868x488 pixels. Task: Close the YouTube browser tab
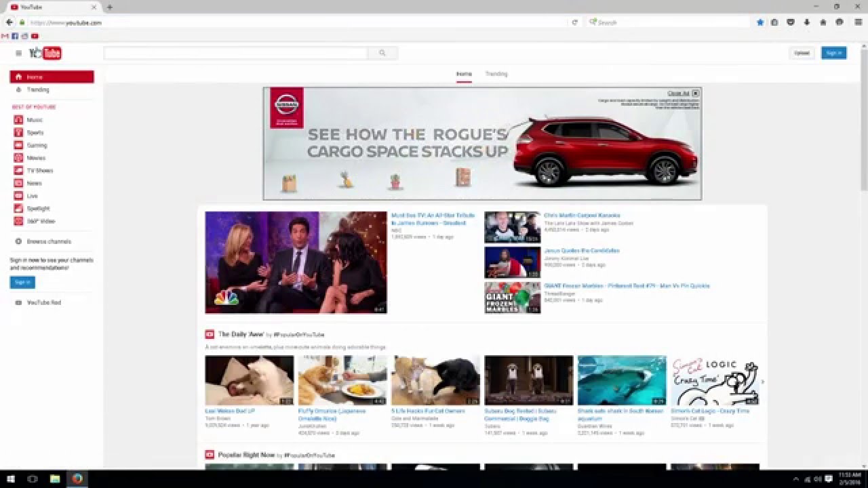(95, 7)
